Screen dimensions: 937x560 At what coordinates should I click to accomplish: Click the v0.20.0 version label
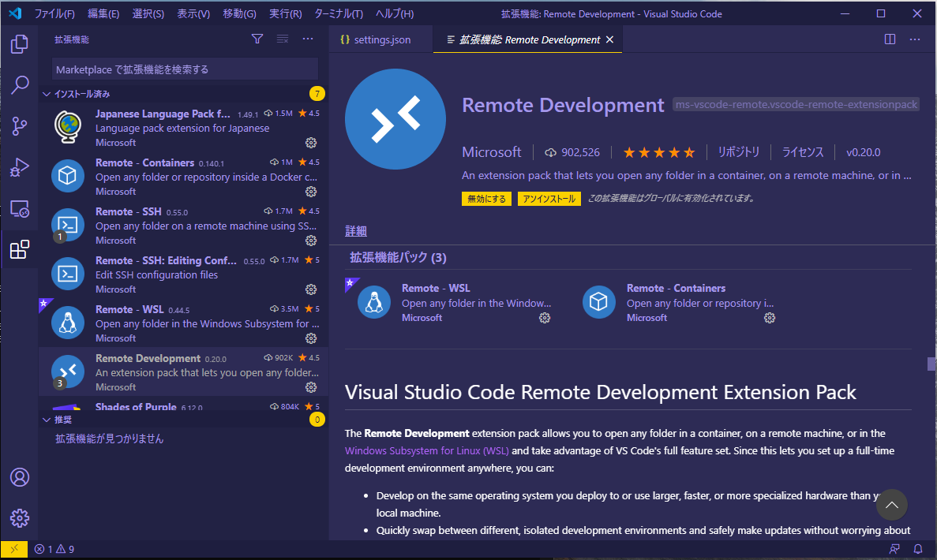[863, 152]
